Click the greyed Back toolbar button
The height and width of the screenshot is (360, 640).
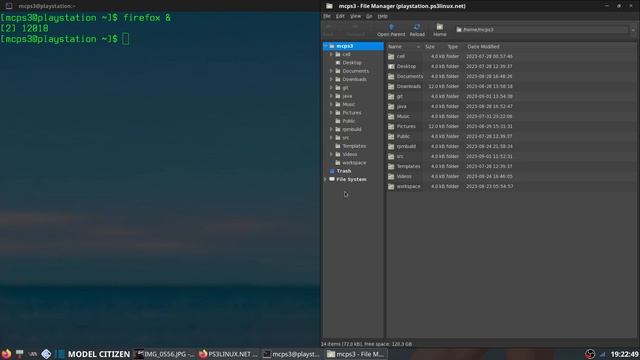329,30
